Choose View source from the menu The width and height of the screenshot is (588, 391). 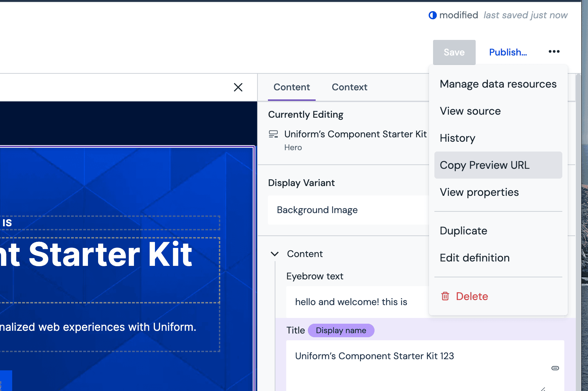[x=498, y=111]
